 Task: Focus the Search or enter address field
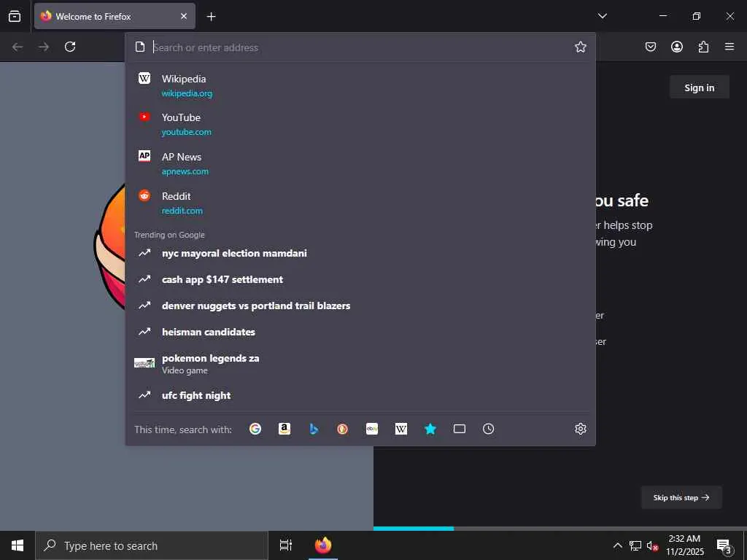[x=360, y=47]
